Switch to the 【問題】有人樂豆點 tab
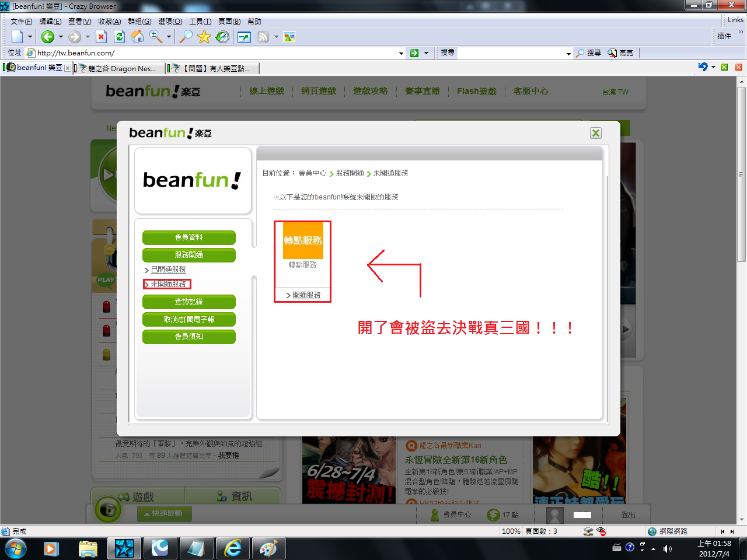Image resolution: width=747 pixels, height=560 pixels. coord(213,68)
